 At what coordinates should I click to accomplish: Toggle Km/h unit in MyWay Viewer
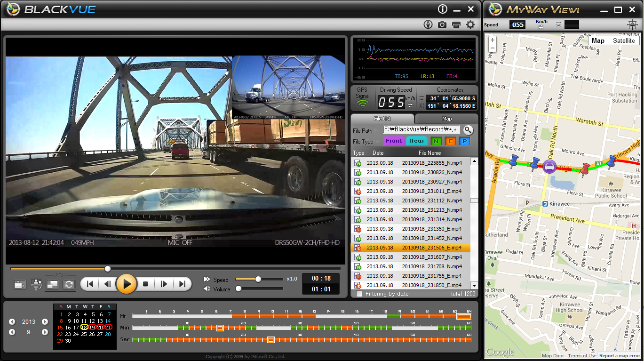click(x=541, y=27)
